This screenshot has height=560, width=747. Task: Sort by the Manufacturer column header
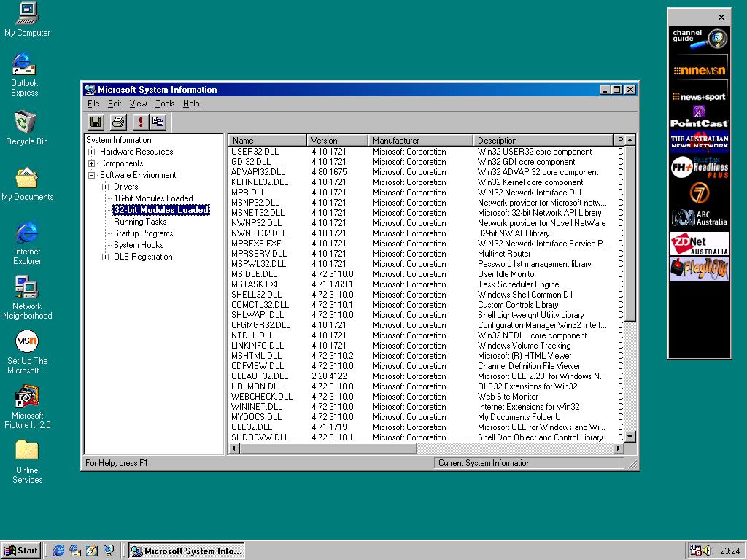tap(421, 141)
